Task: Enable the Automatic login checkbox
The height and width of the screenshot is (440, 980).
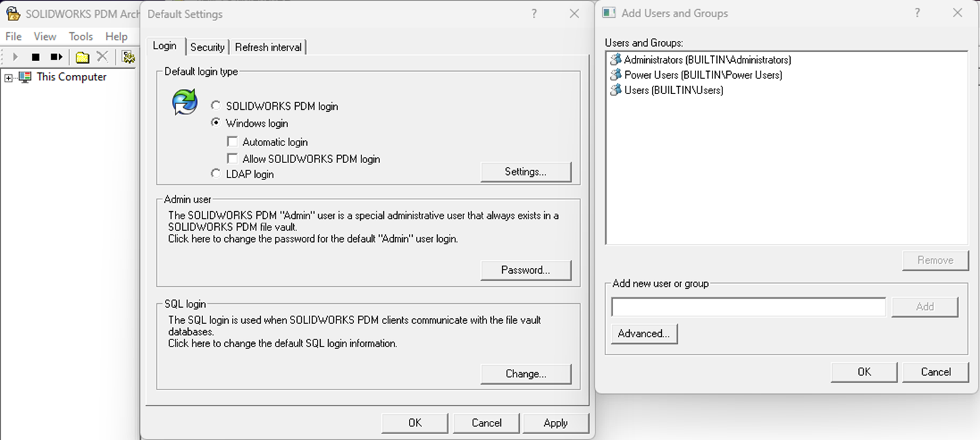Action: pos(232,141)
